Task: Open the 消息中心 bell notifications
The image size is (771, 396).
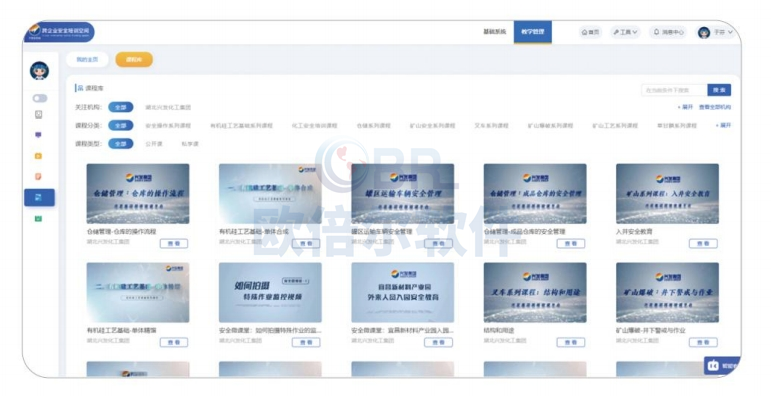Action: [668, 32]
